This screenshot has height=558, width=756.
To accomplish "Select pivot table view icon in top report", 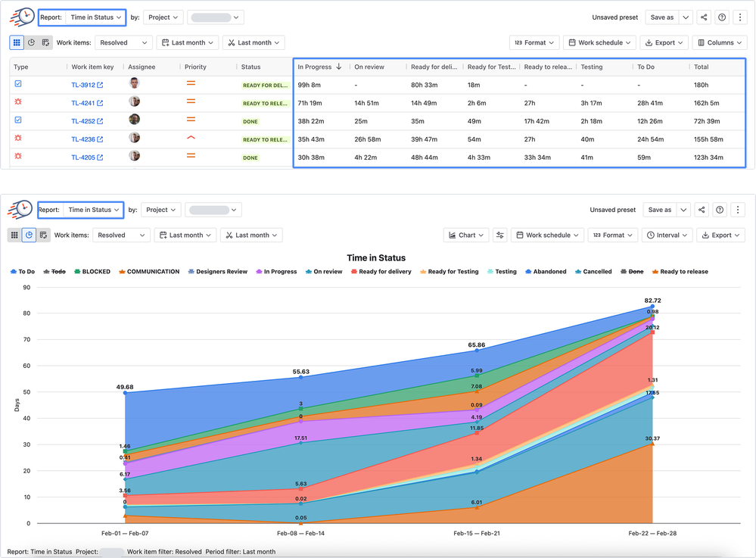I will [45, 42].
